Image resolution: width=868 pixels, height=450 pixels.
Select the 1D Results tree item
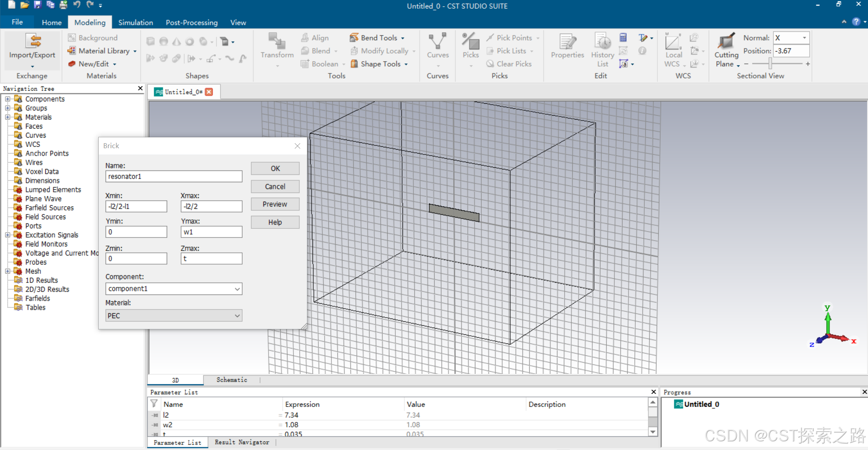[x=42, y=280]
